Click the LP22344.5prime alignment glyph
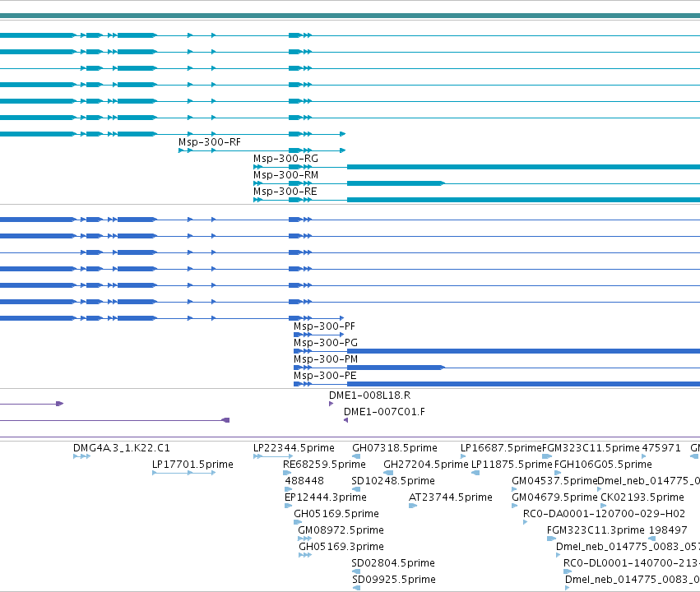 [273, 456]
